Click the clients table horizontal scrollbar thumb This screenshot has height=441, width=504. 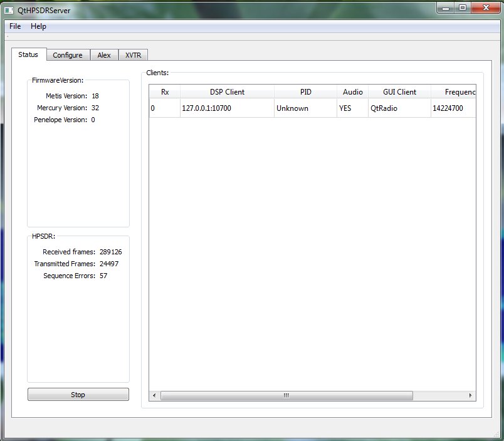[x=286, y=396]
